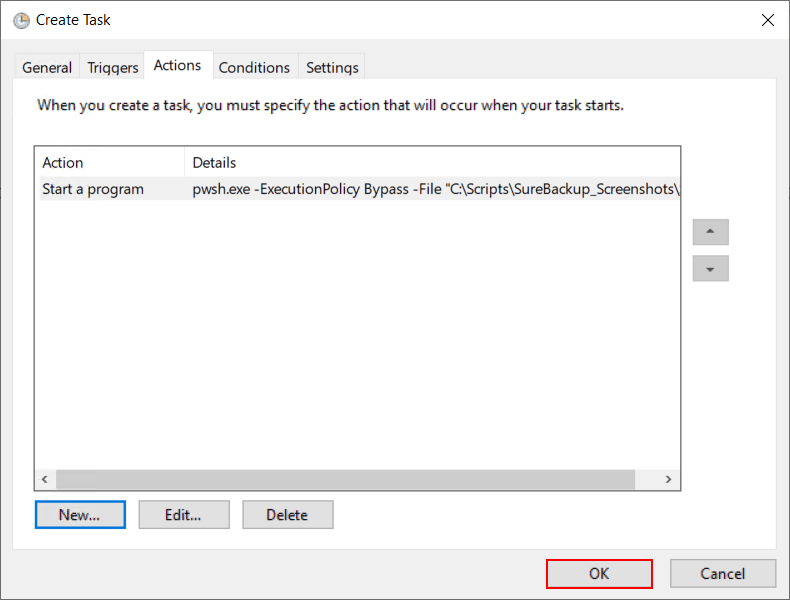
Task: Click the left arrow of horizontal scrollbar
Action: point(46,480)
